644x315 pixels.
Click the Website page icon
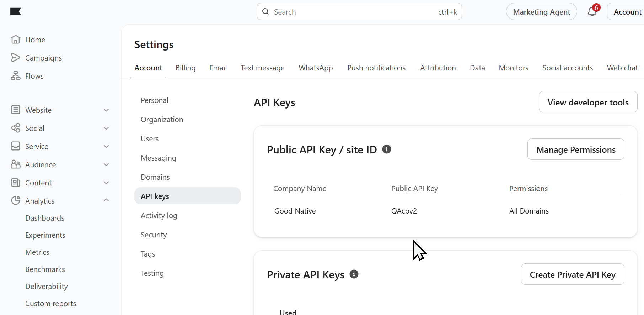(x=16, y=110)
